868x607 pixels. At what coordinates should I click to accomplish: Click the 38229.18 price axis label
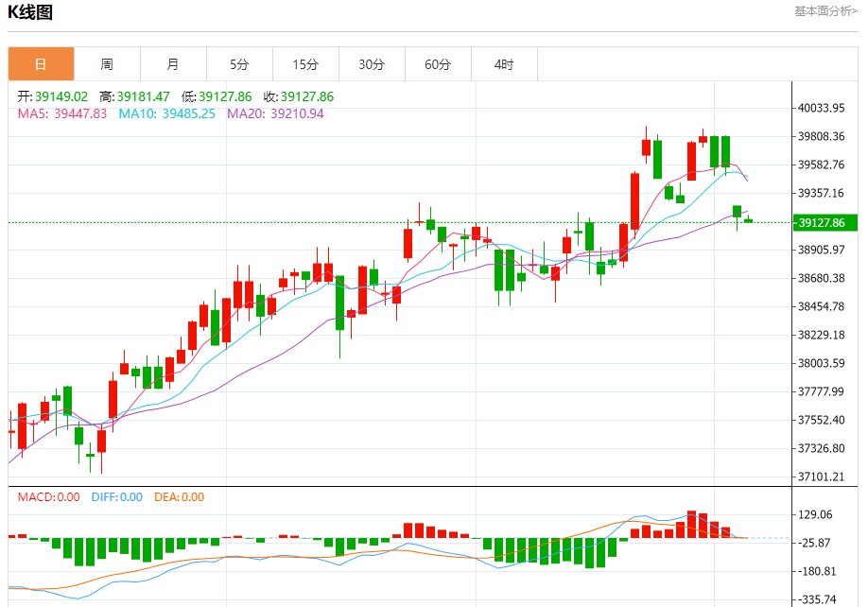point(821,335)
